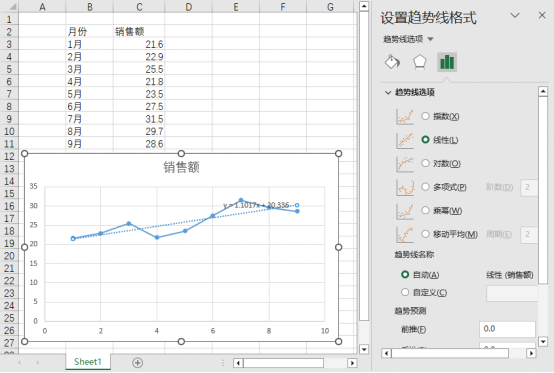Click linear trendline preview icon
Screen dimensions: 554x373
click(x=405, y=140)
